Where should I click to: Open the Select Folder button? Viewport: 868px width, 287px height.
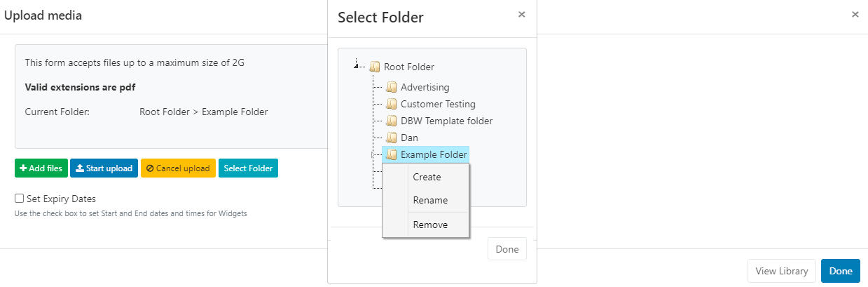click(248, 168)
